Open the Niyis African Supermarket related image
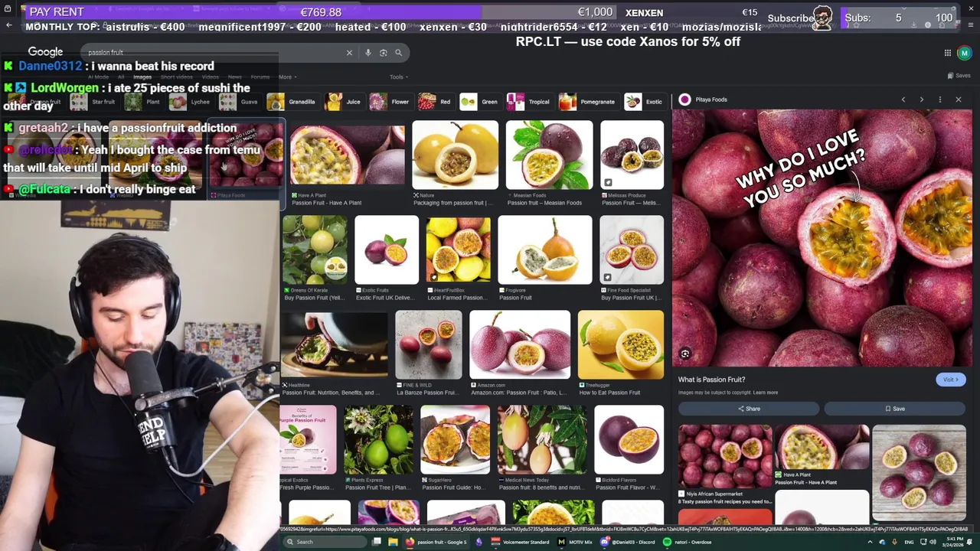 (x=725, y=456)
